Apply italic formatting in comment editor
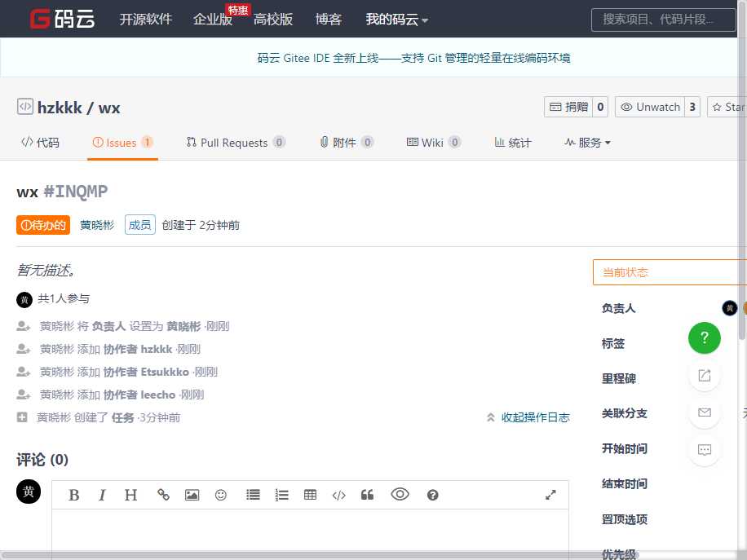Screen dimensions: 747x560 point(102,496)
